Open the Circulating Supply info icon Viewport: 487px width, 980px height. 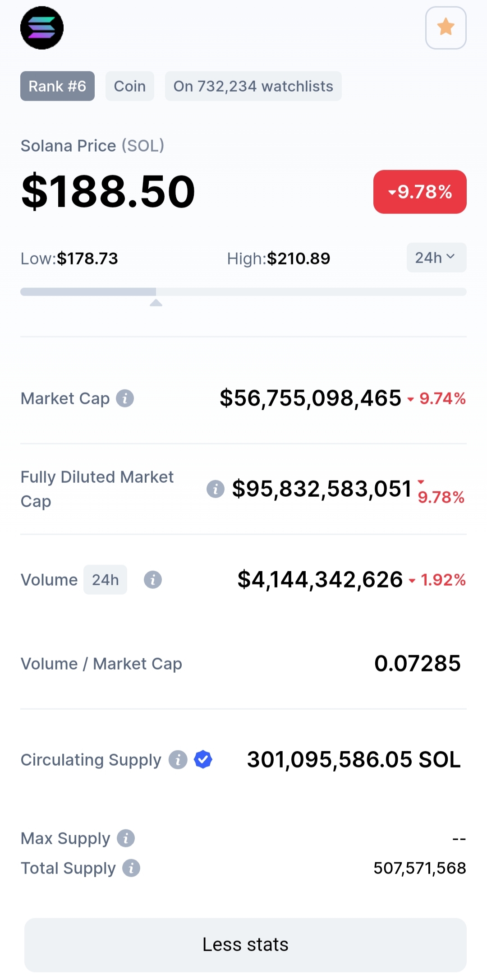click(x=178, y=760)
